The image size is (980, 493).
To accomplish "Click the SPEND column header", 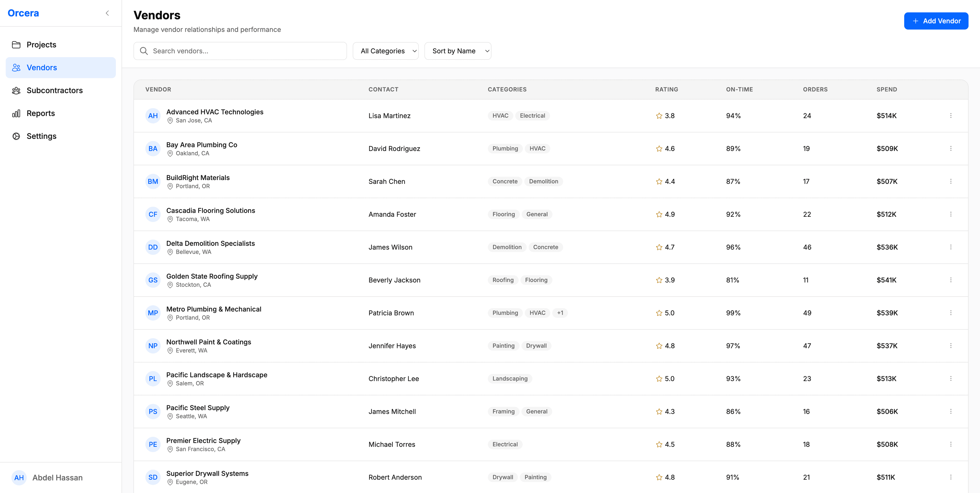I will click(887, 89).
